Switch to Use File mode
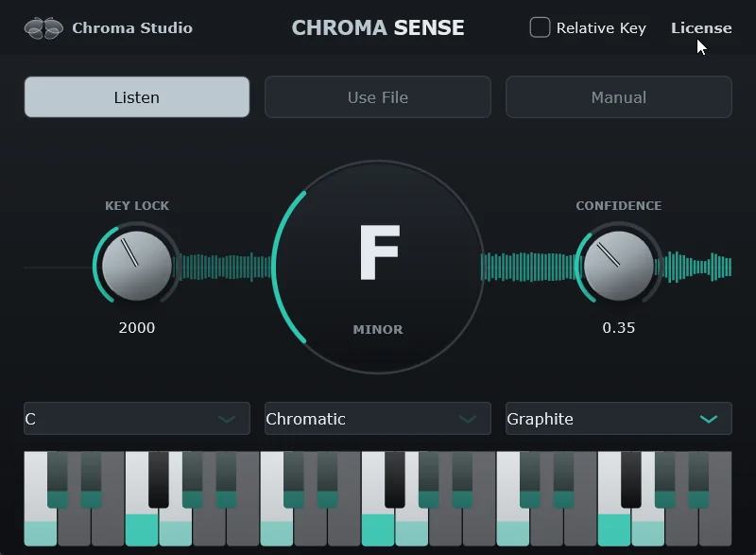 click(x=378, y=97)
